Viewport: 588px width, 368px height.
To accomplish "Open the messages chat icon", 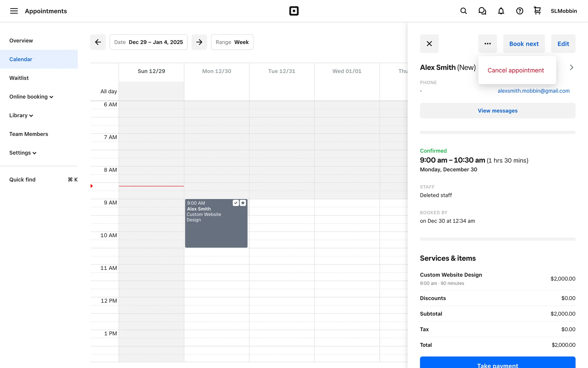I will point(482,11).
